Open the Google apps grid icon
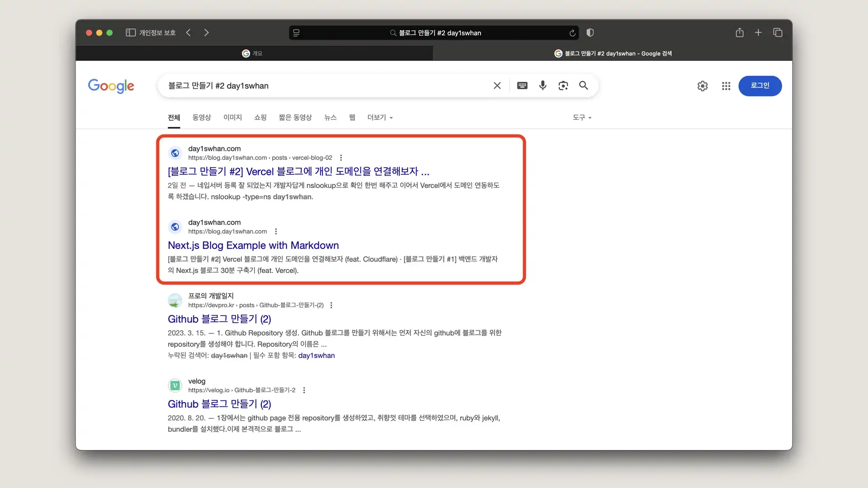This screenshot has width=868, height=488. 726,86
